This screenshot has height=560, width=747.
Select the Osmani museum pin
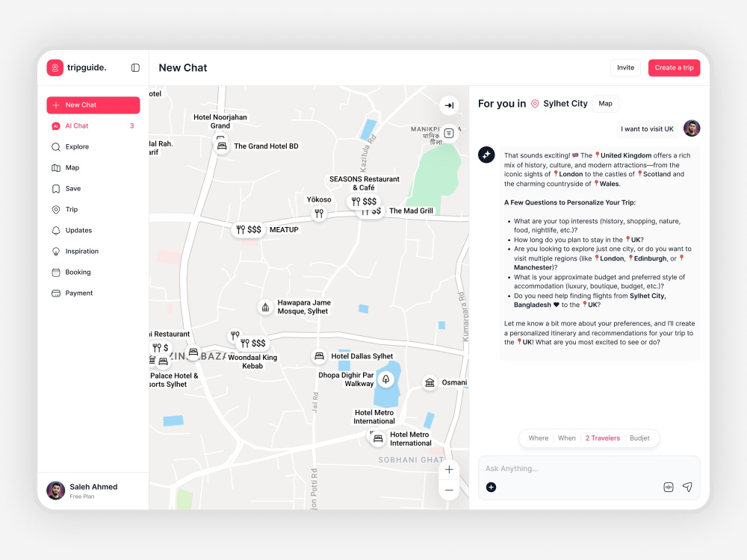430,382
